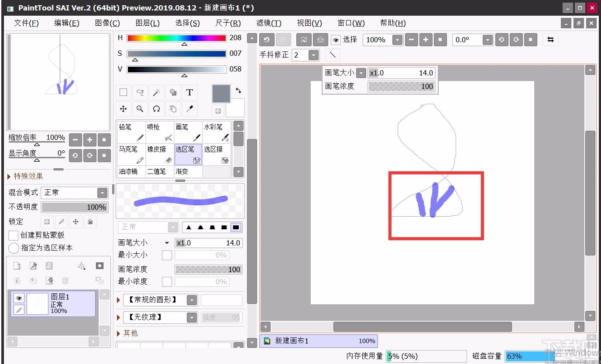The width and height of the screenshot is (601, 364).
Task: Select the flattest brush edge shape
Action: click(x=236, y=227)
